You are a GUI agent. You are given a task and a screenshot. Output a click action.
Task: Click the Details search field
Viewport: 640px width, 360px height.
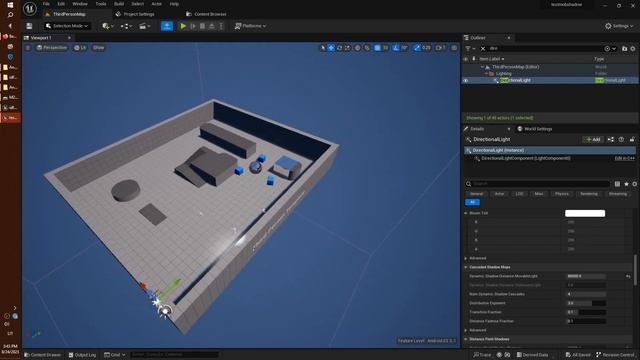(x=537, y=184)
